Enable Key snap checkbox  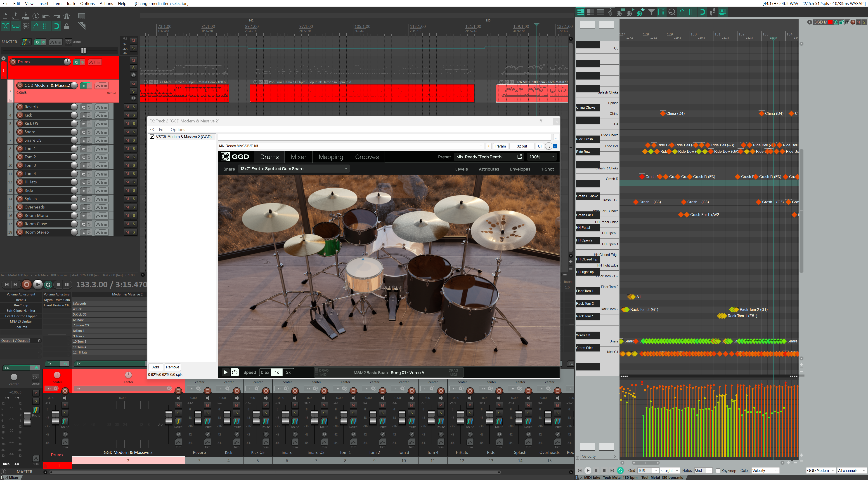pos(718,471)
